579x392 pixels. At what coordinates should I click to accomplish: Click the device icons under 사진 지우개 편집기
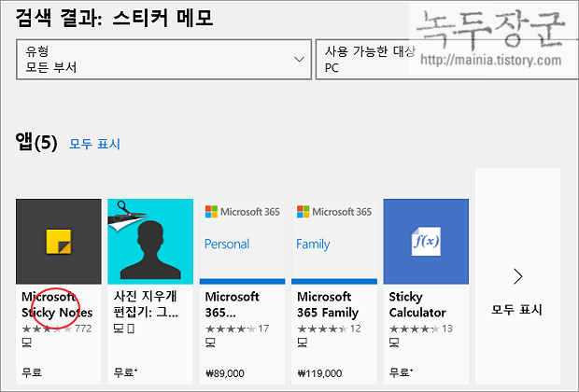click(x=123, y=329)
